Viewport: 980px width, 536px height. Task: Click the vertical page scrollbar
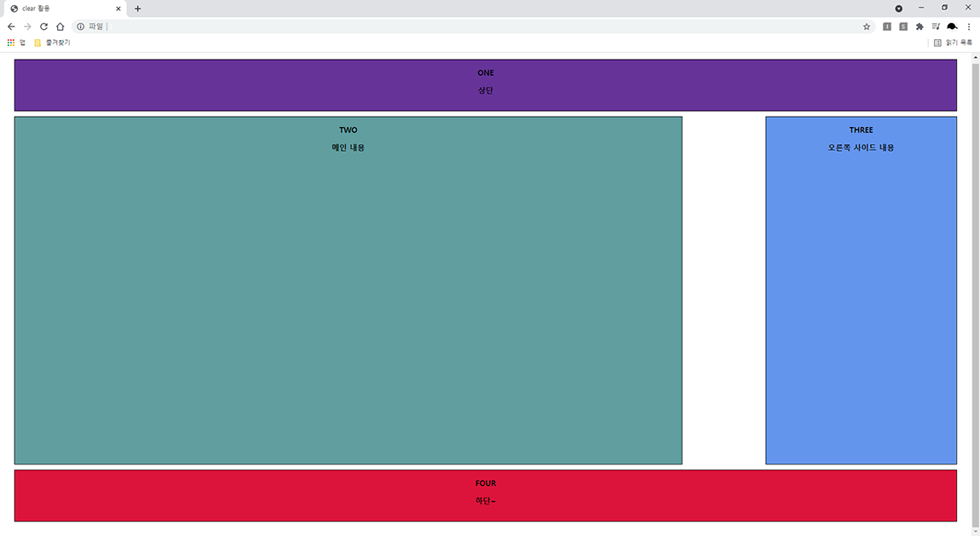click(975, 256)
